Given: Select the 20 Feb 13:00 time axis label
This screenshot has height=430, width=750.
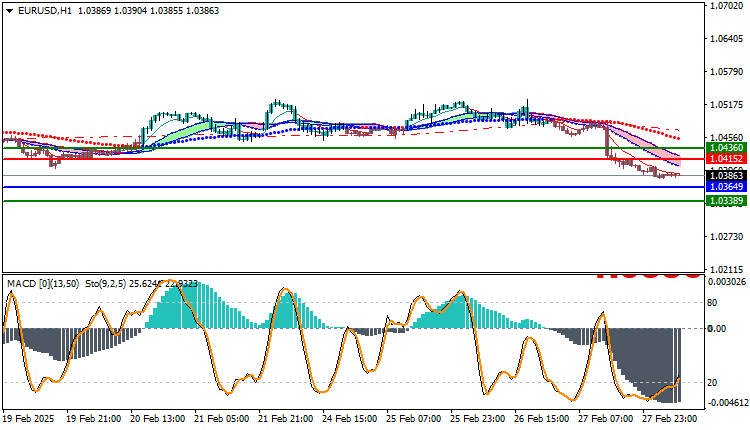Looking at the screenshot, I should 158,419.
